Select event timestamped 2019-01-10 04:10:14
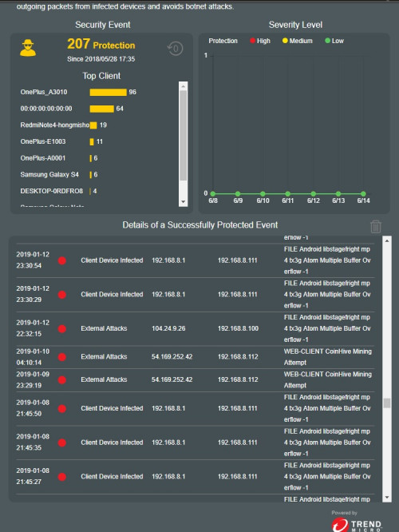The height and width of the screenshot is (532, 399). click(196, 357)
